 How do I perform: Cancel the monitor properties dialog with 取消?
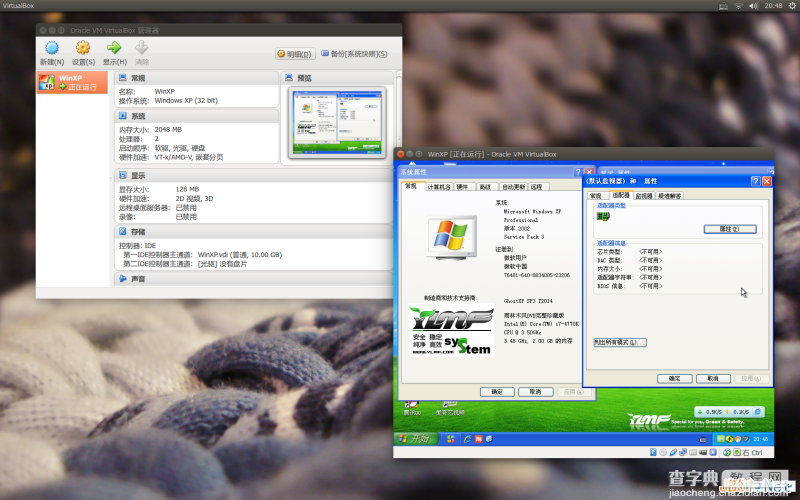[x=713, y=379]
